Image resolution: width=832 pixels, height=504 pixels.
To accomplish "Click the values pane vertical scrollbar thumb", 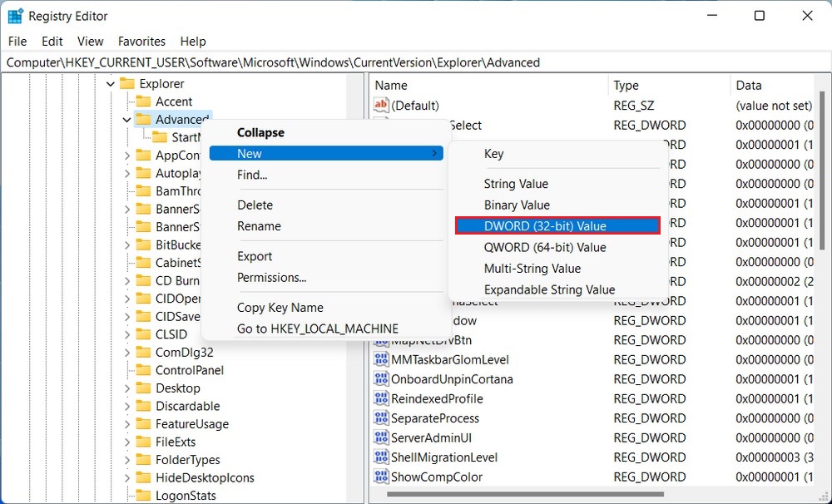I will point(823,170).
